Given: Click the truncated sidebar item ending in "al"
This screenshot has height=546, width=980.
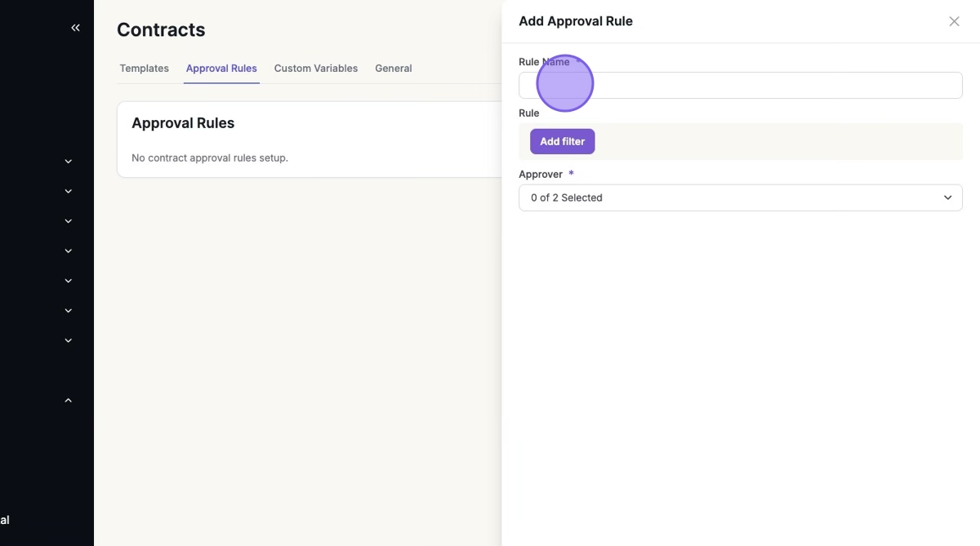Looking at the screenshot, I should 5,520.
